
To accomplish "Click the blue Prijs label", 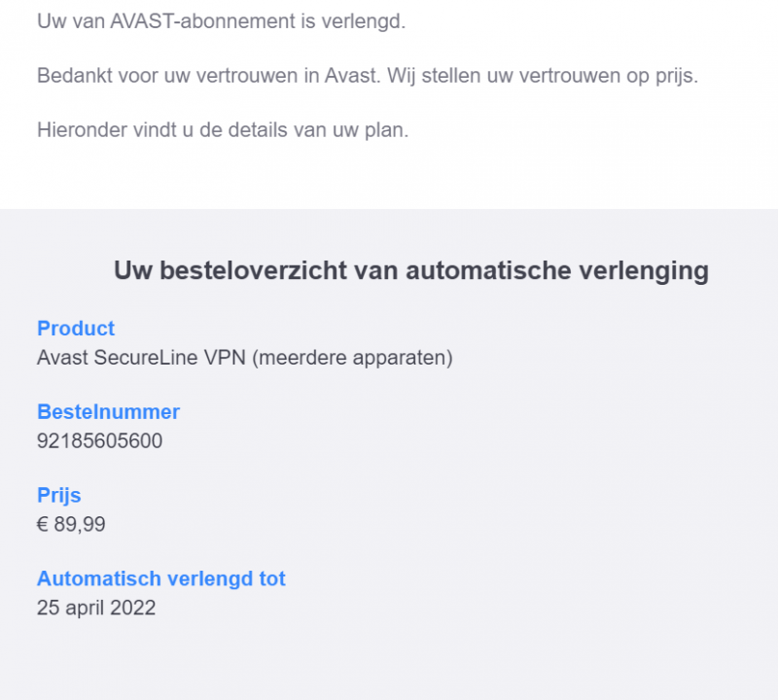I will coord(58,496).
